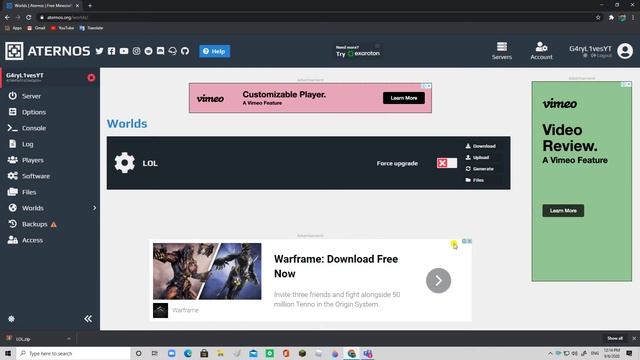Open the Windows Start menu

tap(8, 353)
